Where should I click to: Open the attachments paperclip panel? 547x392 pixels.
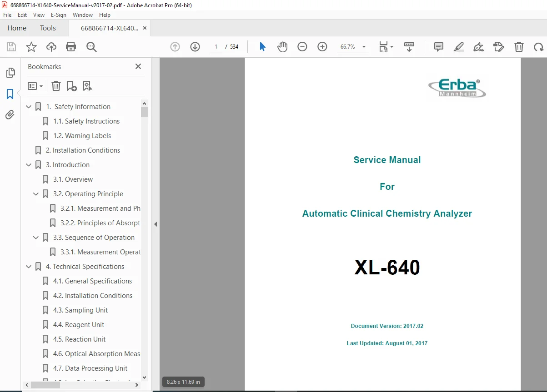pyautogui.click(x=10, y=114)
